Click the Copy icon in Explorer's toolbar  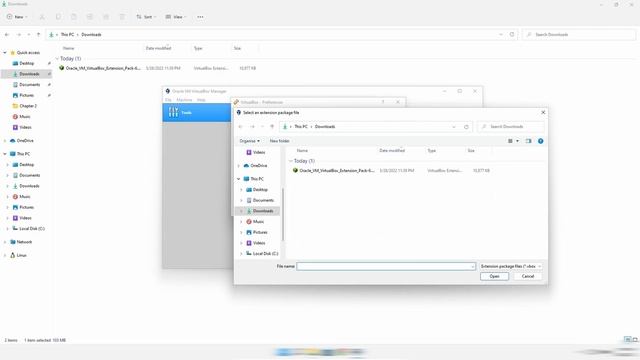[x=58, y=17]
